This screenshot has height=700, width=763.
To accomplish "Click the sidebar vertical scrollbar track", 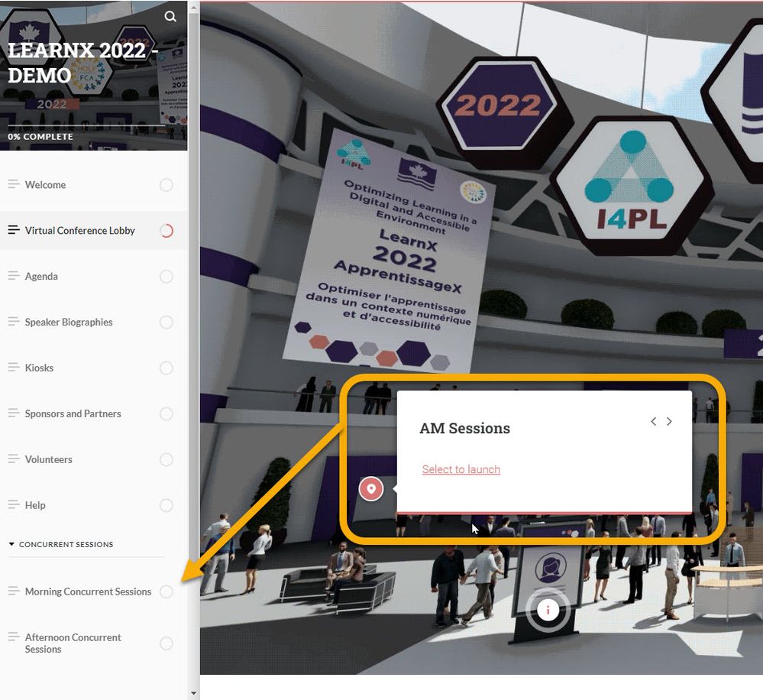I will click(194, 351).
